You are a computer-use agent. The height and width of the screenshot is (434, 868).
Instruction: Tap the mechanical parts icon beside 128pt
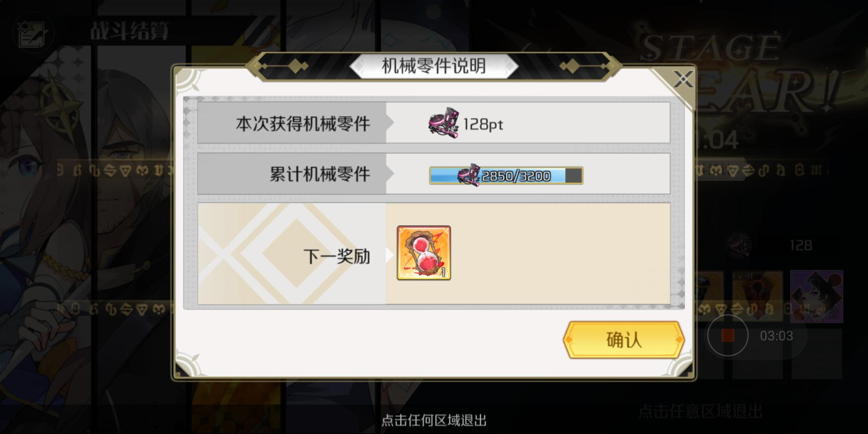click(x=444, y=123)
